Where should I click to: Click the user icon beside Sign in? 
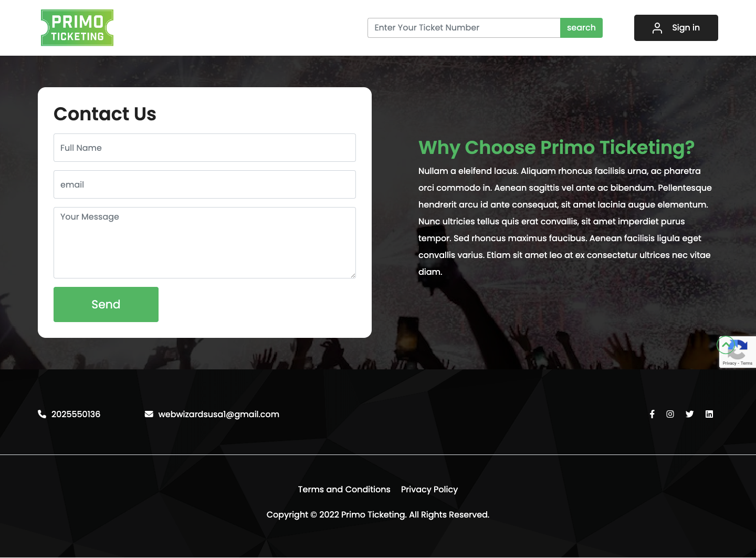657,28
